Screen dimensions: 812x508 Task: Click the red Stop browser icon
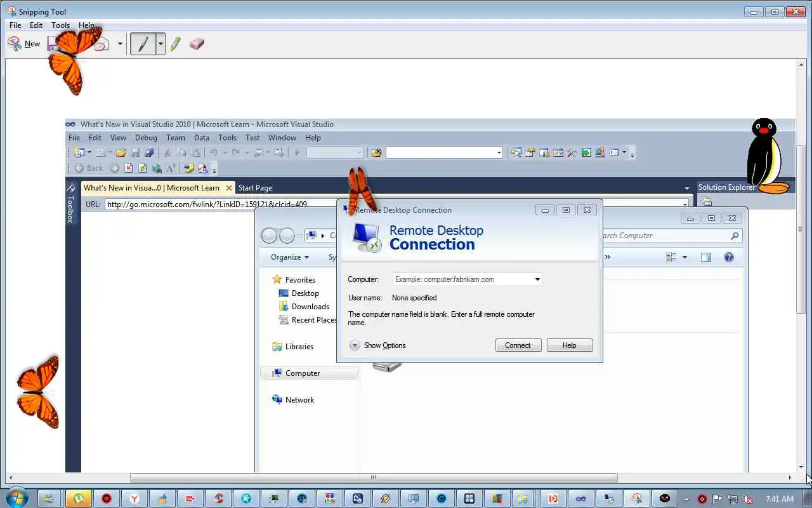tap(128, 168)
